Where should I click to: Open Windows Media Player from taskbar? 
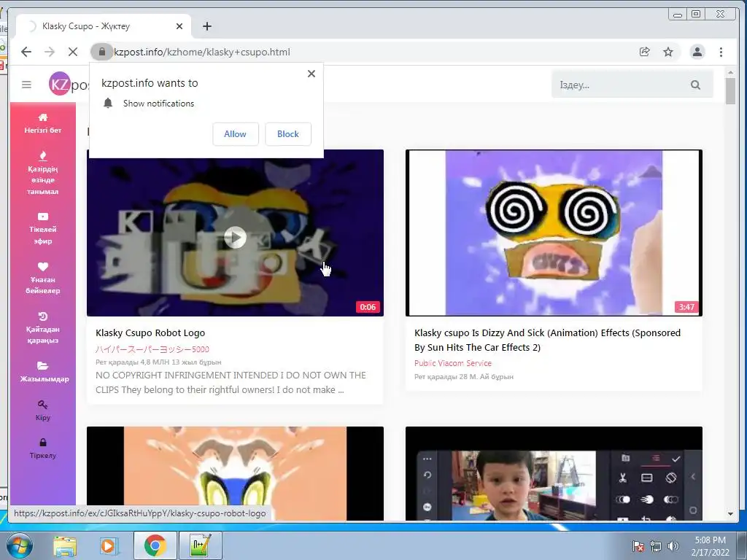109,545
